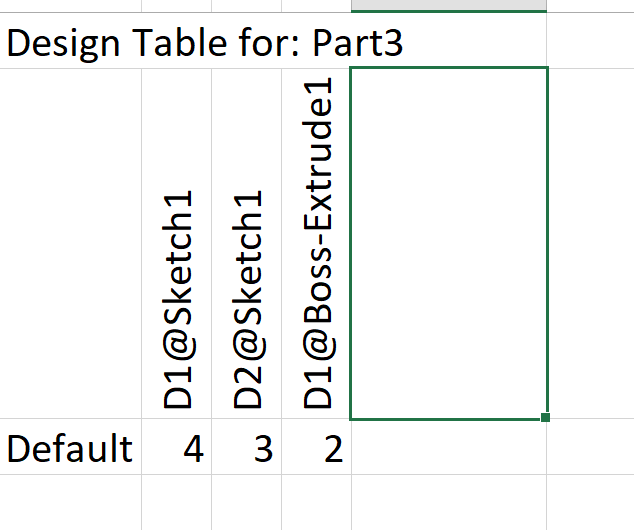Click the empty cell right of value 2
Viewport: 634px width, 530px height.
449,447
